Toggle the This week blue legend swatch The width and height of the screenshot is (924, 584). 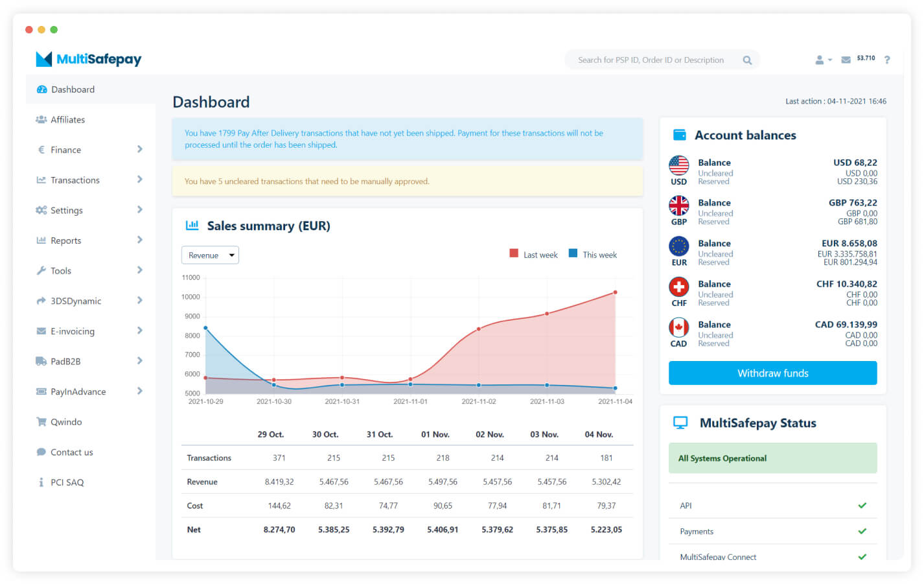(x=573, y=253)
